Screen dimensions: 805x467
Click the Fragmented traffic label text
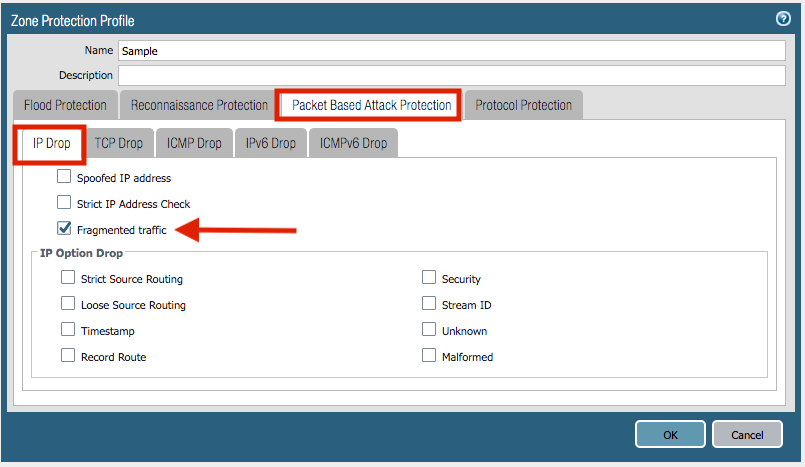click(122, 230)
